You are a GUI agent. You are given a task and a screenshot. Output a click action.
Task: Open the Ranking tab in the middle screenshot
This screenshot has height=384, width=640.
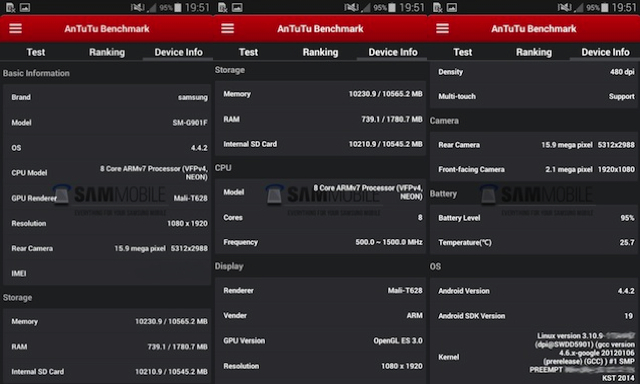coord(320,52)
